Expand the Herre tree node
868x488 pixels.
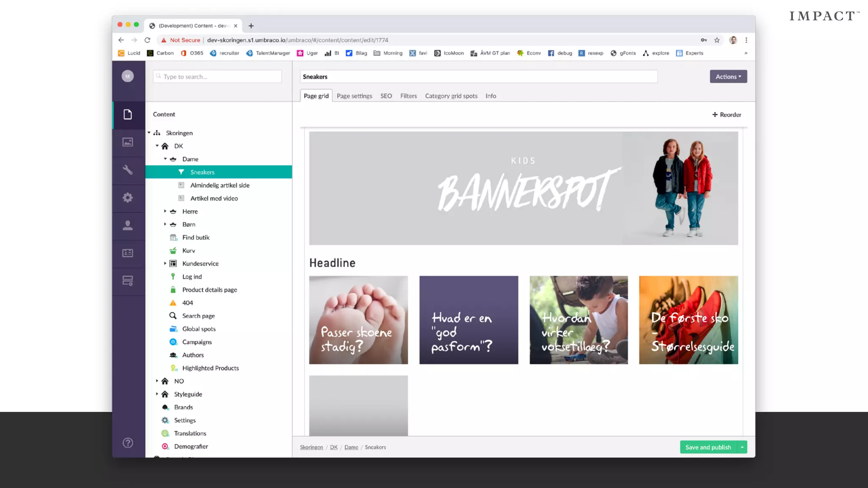[165, 211]
